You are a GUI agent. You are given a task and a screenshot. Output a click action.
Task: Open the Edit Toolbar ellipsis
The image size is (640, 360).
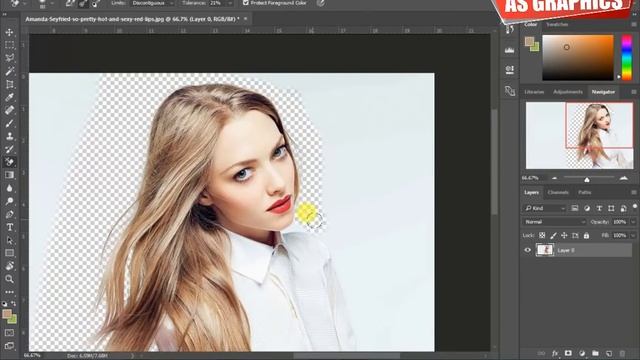point(9,292)
